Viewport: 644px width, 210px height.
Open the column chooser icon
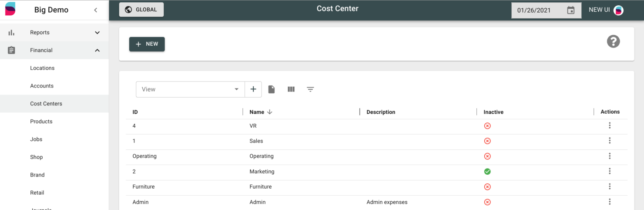[x=291, y=89]
